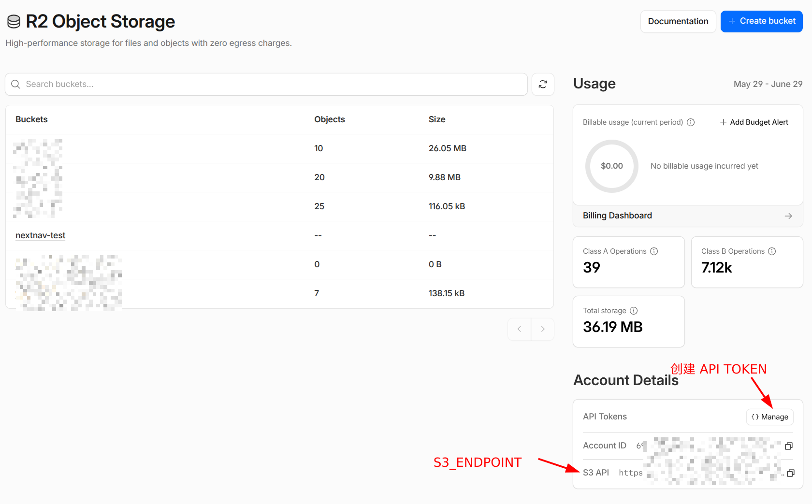Focus the Search buckets field
The height and width of the screenshot is (504, 812).
tap(266, 84)
